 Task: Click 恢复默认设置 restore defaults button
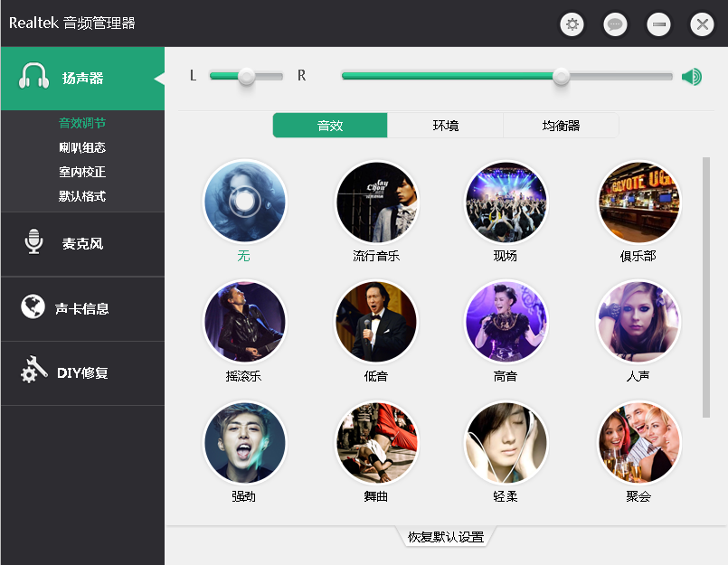click(x=445, y=537)
